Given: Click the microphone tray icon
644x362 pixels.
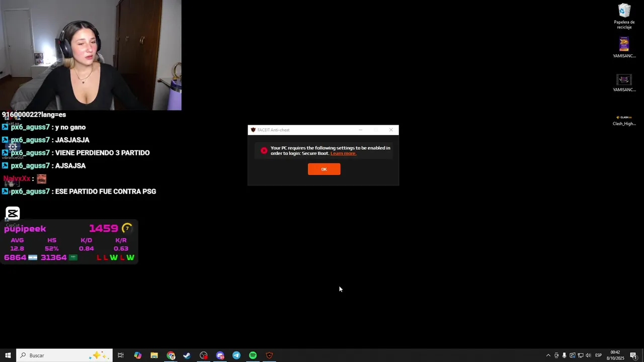Looking at the screenshot, I should click(x=564, y=355).
